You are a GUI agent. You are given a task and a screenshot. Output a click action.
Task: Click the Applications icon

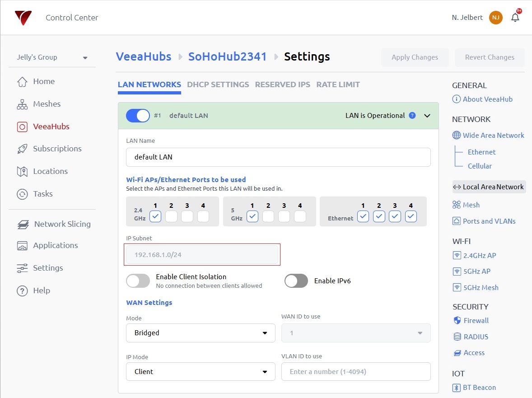(23, 246)
